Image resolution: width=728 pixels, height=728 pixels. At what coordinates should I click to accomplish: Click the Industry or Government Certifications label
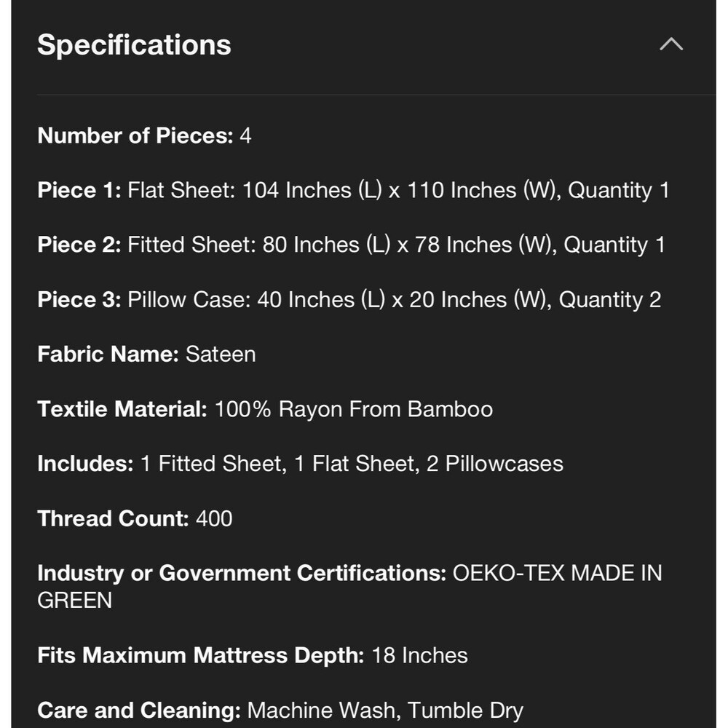coord(242,574)
